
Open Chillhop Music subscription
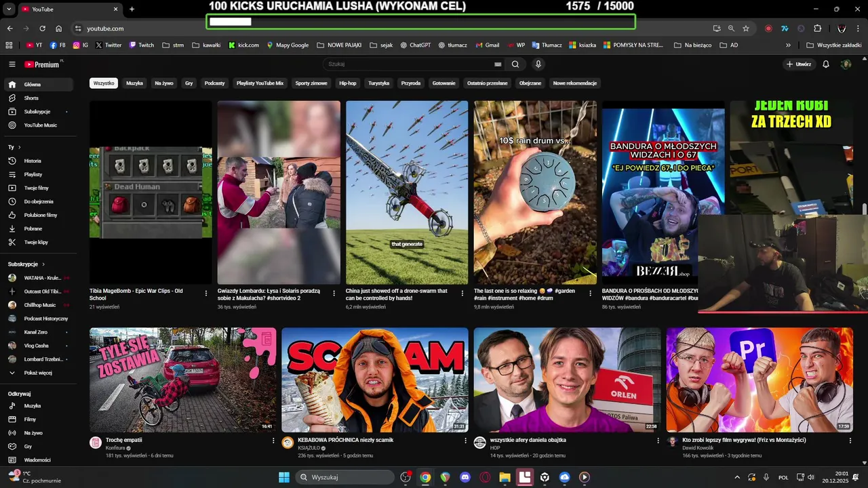[39, 305]
